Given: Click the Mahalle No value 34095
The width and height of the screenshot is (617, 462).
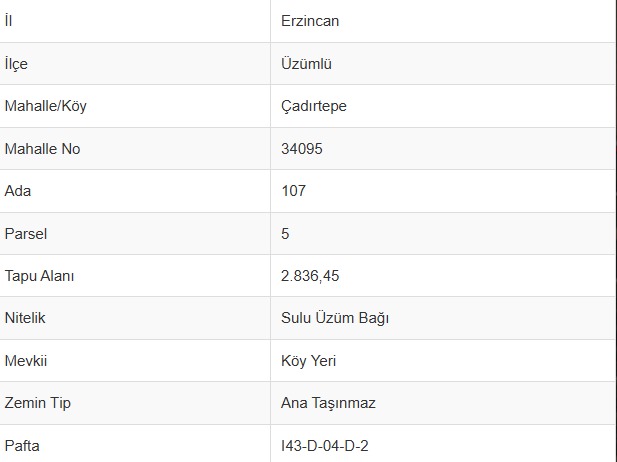Looking at the screenshot, I should pos(302,149).
